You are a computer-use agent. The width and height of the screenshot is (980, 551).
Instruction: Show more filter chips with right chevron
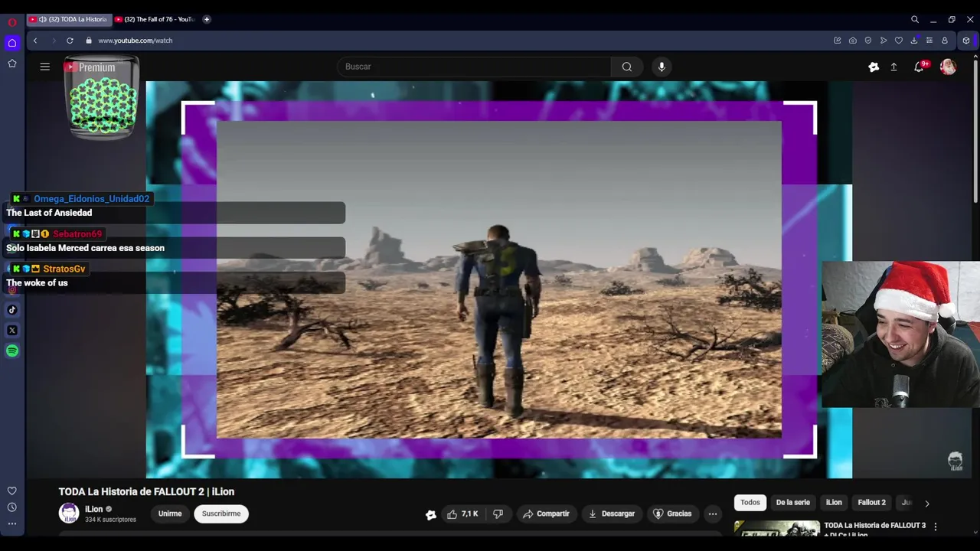click(x=927, y=504)
